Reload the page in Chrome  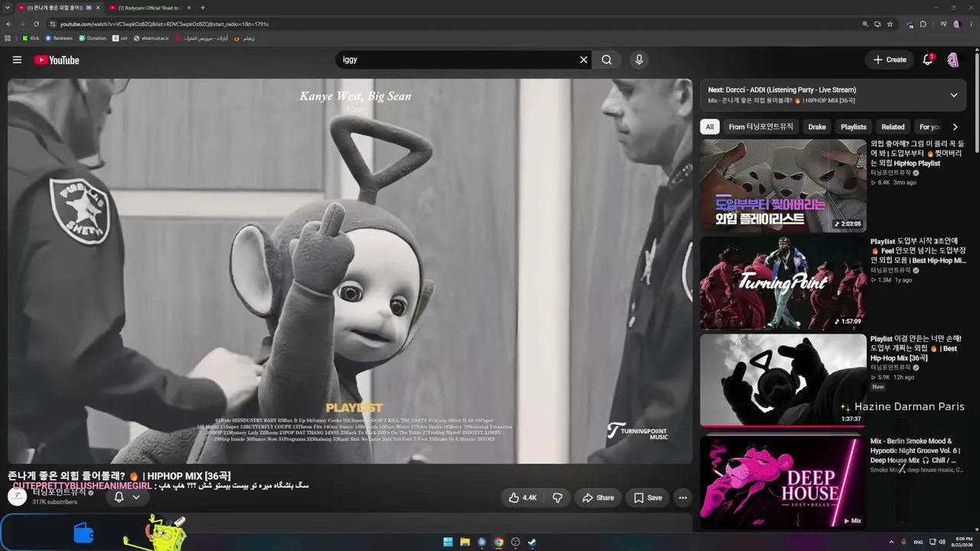tap(36, 24)
